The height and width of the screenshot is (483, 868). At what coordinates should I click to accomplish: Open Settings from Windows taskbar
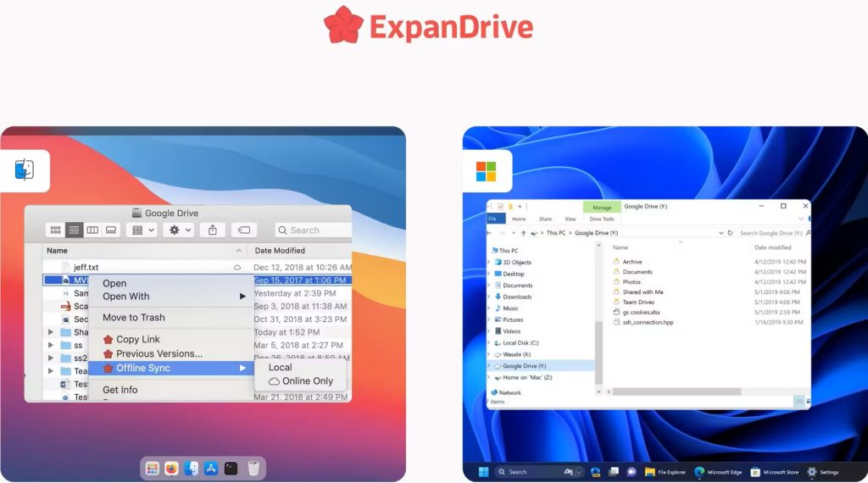(x=822, y=472)
